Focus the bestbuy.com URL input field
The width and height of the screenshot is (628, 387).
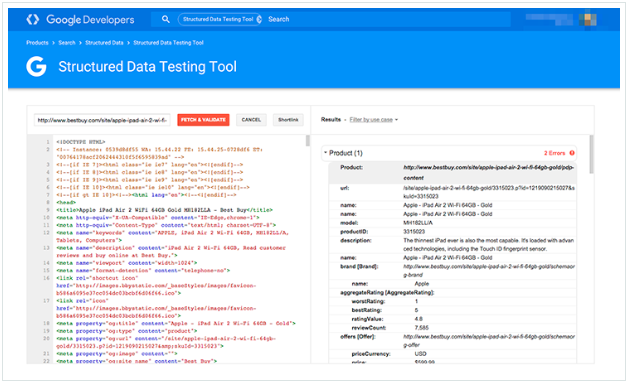tap(102, 120)
